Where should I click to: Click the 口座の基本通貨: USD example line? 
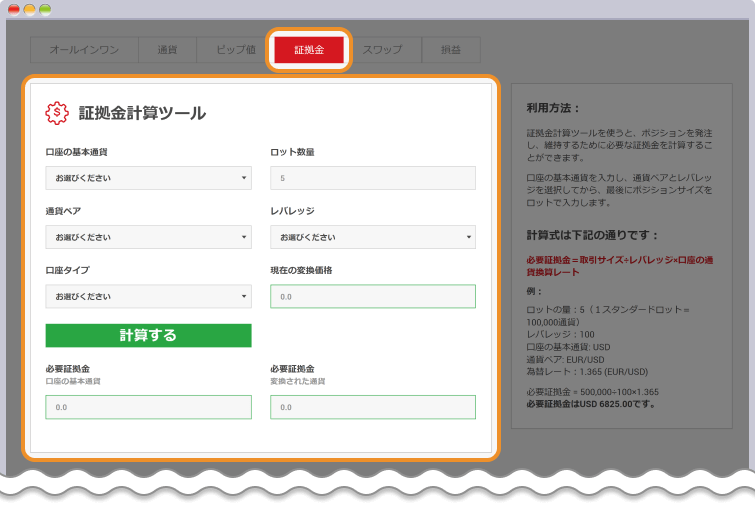coord(568,347)
